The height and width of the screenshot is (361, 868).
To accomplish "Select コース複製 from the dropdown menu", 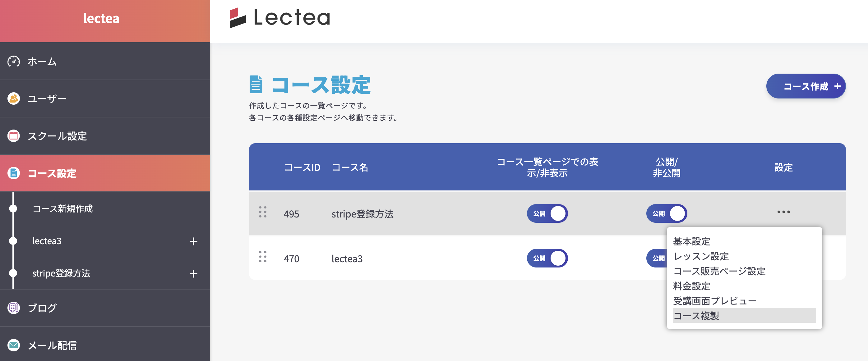I will pos(696,316).
